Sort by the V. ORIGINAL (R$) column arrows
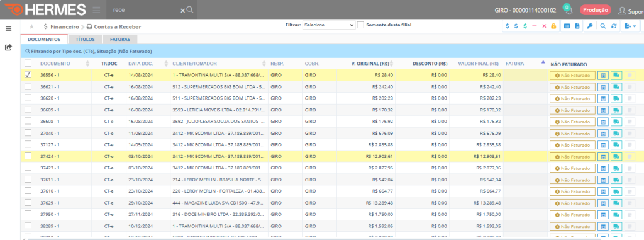 tap(391, 64)
